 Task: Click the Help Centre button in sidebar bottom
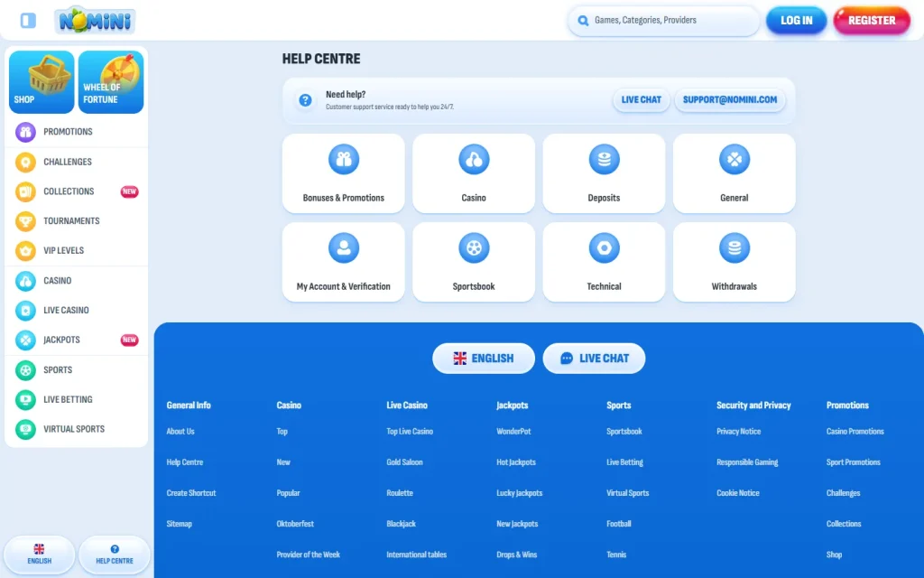point(115,555)
